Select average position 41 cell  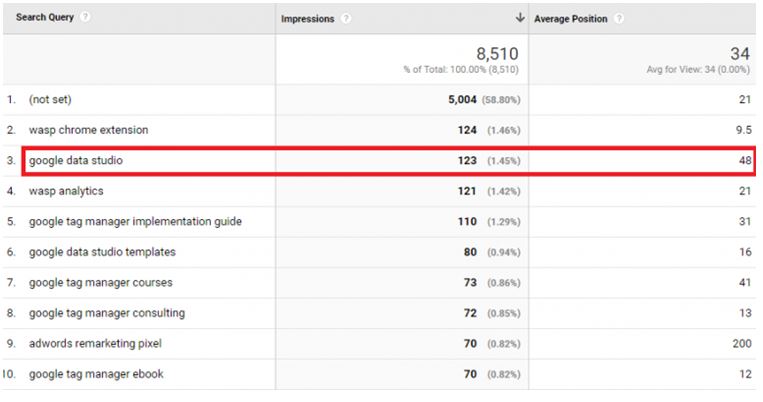point(745,283)
